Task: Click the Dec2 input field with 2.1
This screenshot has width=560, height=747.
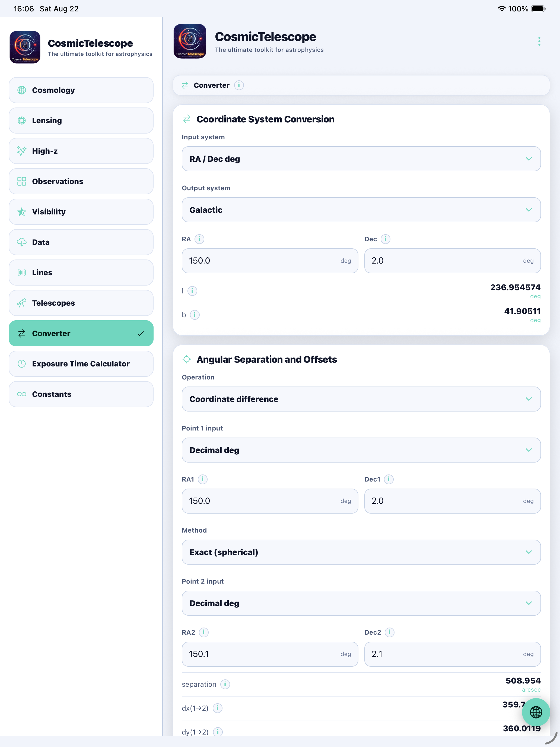Action: 452,654
